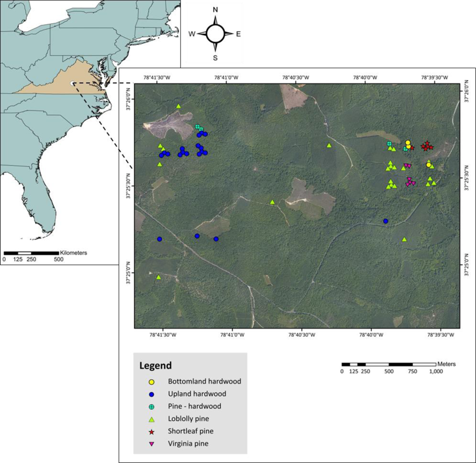This screenshot has width=476, height=463.
Task: Click green triangle above the large northwest clearing
Action: (x=178, y=106)
